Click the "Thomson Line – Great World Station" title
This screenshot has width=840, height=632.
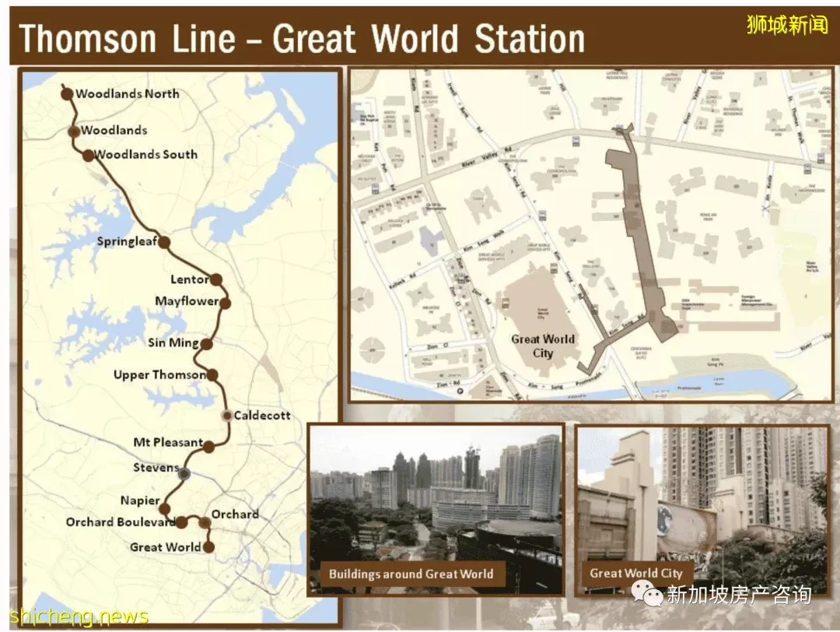click(x=302, y=39)
